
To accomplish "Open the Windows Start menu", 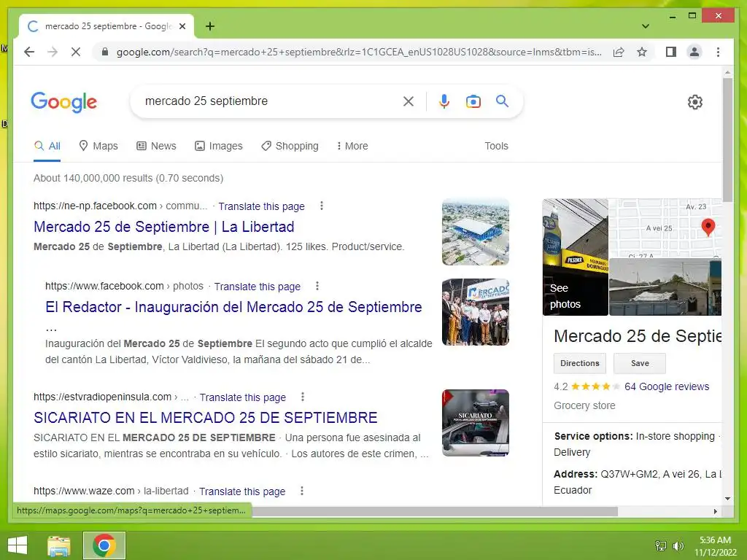I will (18, 545).
